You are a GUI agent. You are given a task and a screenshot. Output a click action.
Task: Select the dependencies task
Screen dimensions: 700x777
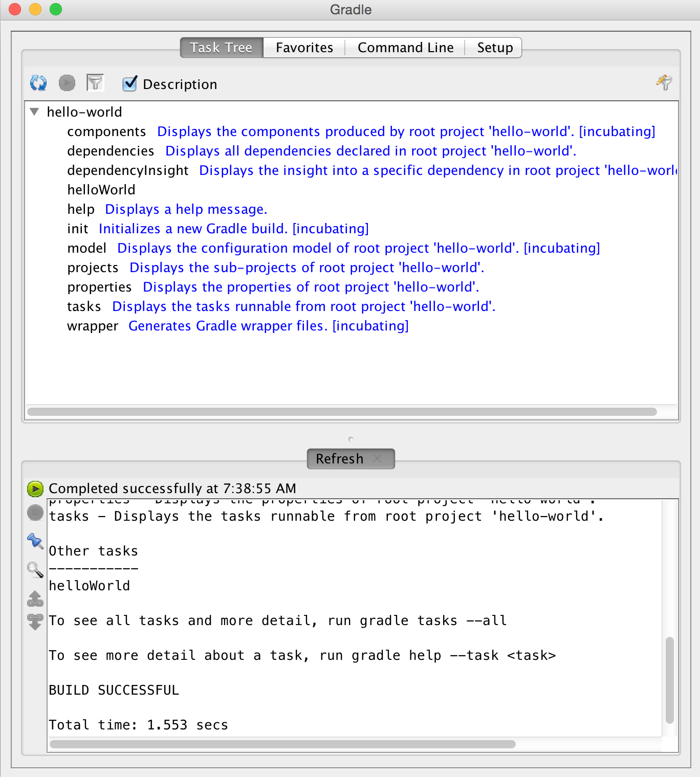[111, 151]
